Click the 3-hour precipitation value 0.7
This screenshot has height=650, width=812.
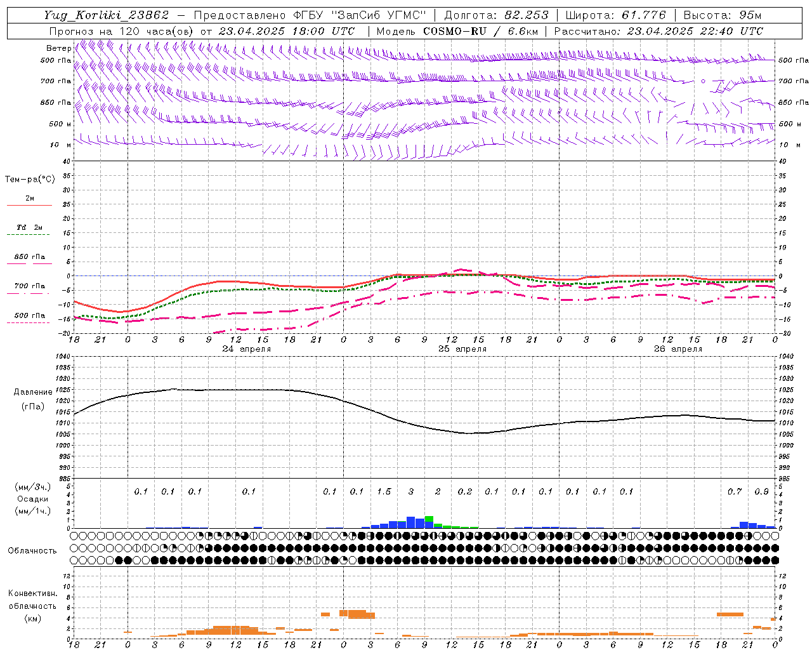click(x=735, y=491)
